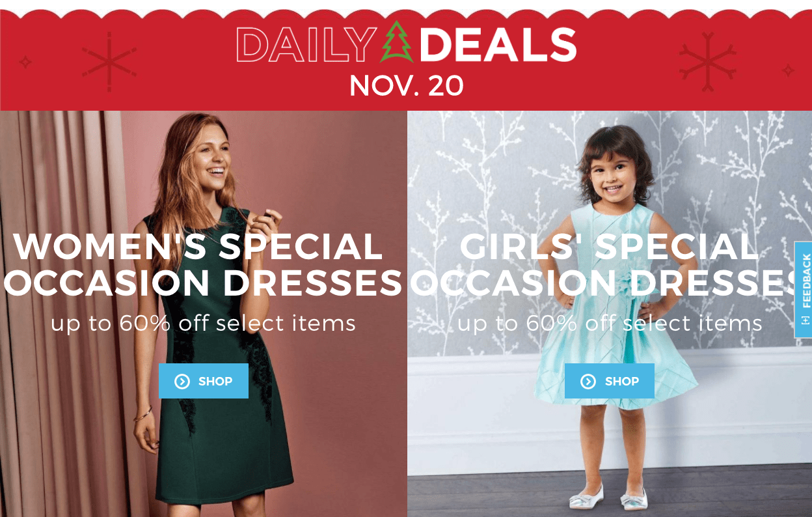Click the circled arrow icon in the Girls' Shop button

coord(588,382)
